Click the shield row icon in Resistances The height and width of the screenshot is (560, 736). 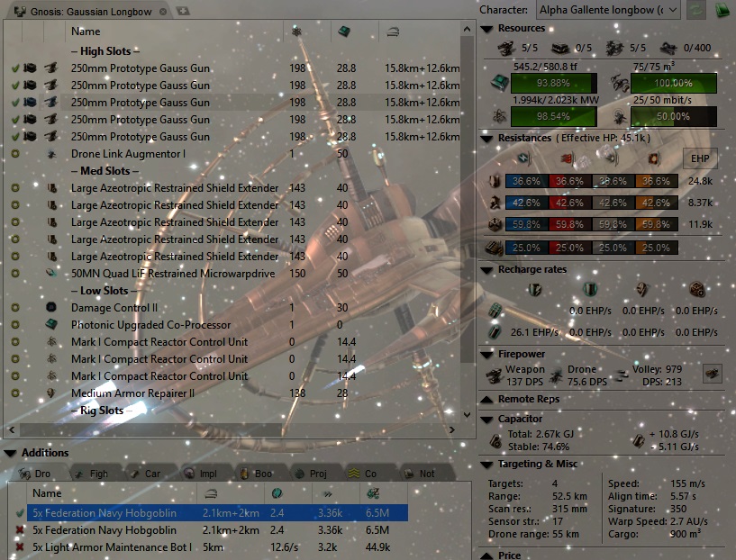click(x=495, y=181)
